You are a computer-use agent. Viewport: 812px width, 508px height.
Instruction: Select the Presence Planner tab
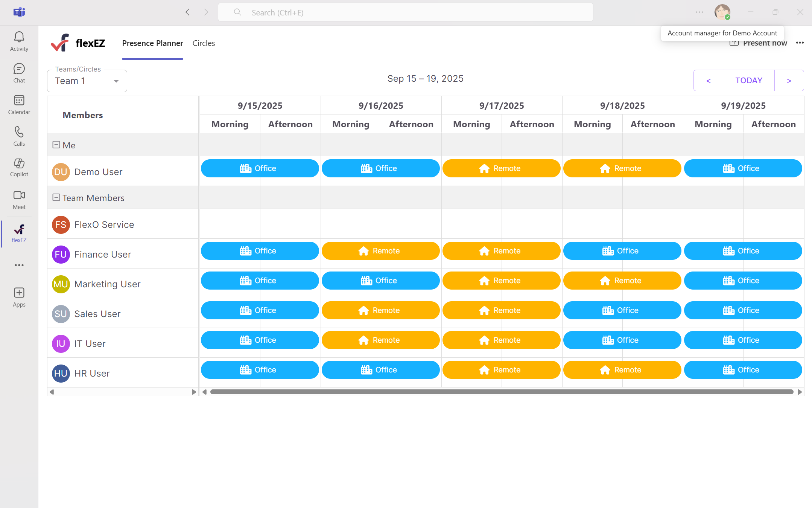tap(152, 43)
